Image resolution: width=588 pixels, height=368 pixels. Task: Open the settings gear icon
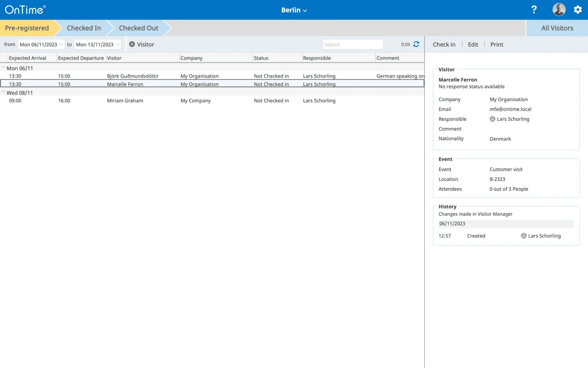pyautogui.click(x=578, y=10)
